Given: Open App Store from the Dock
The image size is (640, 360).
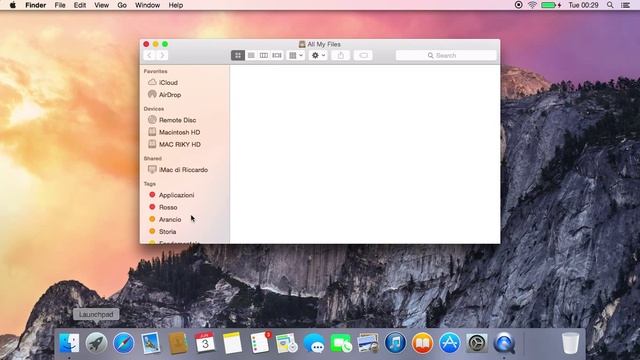Looking at the screenshot, I should pyautogui.click(x=449, y=343).
